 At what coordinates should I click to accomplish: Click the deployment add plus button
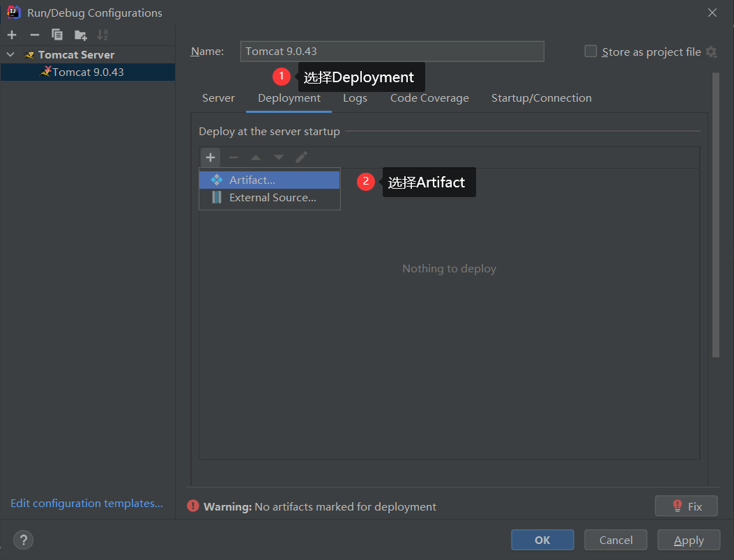211,157
